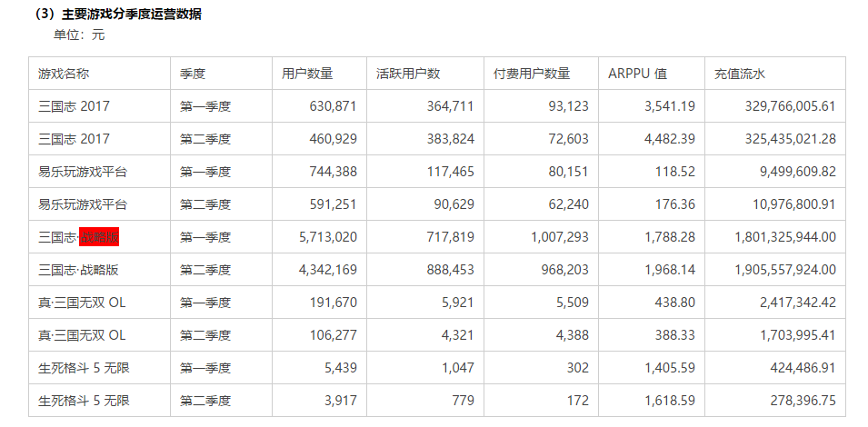Click the 单位：元 label
The width and height of the screenshot is (868, 427).
pyautogui.click(x=79, y=35)
